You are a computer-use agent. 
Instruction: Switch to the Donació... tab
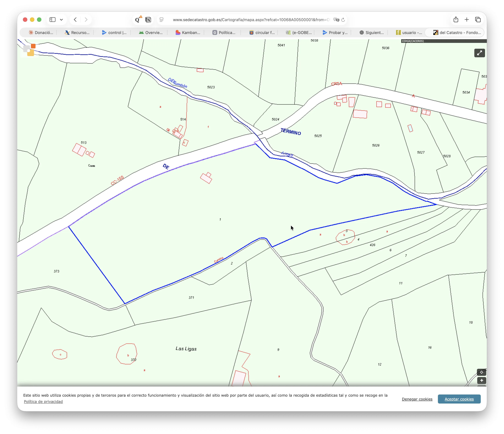[41, 33]
